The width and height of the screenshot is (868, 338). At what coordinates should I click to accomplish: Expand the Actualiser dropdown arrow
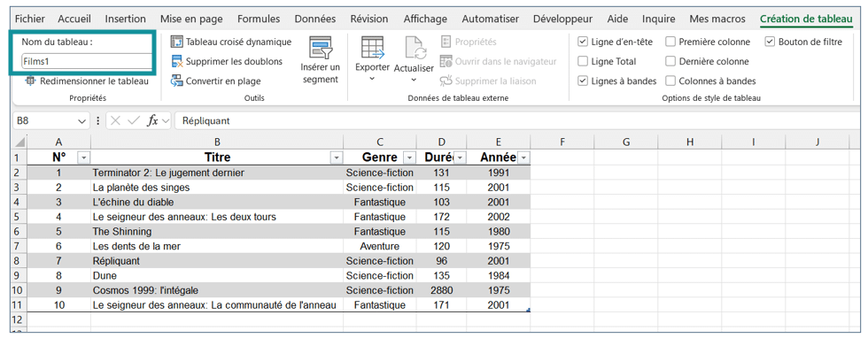(x=414, y=80)
